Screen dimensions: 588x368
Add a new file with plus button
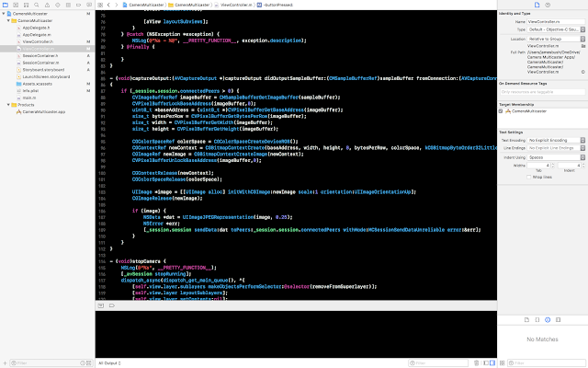[x=5, y=363]
